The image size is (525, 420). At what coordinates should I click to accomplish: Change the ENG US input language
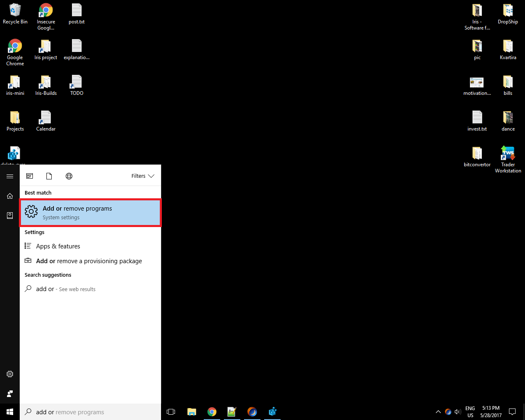[x=470, y=412]
